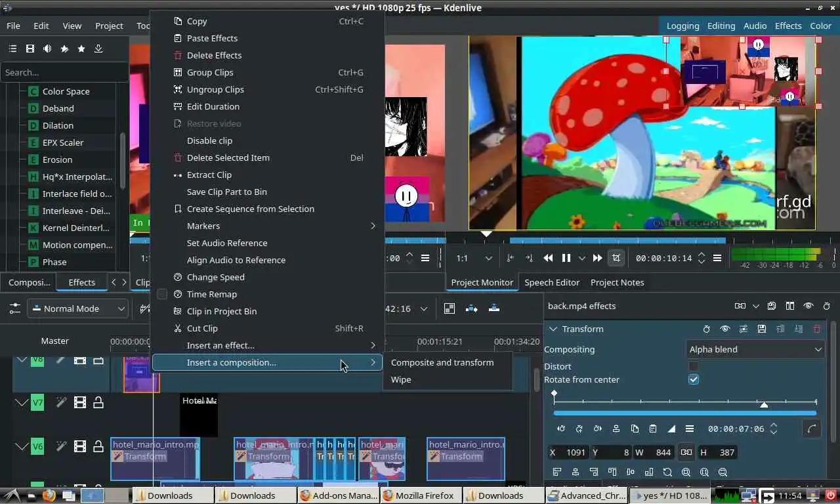Collapse track V6 chevron
Image resolution: width=840 pixels, height=504 pixels.
pos(22,447)
